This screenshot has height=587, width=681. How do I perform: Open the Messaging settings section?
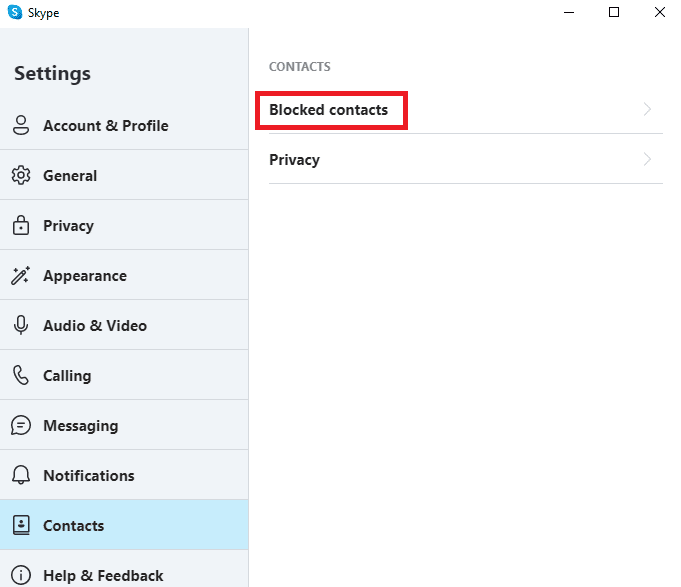124,425
